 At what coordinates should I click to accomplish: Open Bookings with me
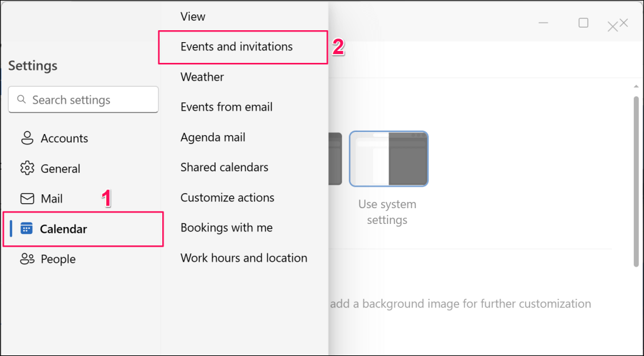coord(226,228)
